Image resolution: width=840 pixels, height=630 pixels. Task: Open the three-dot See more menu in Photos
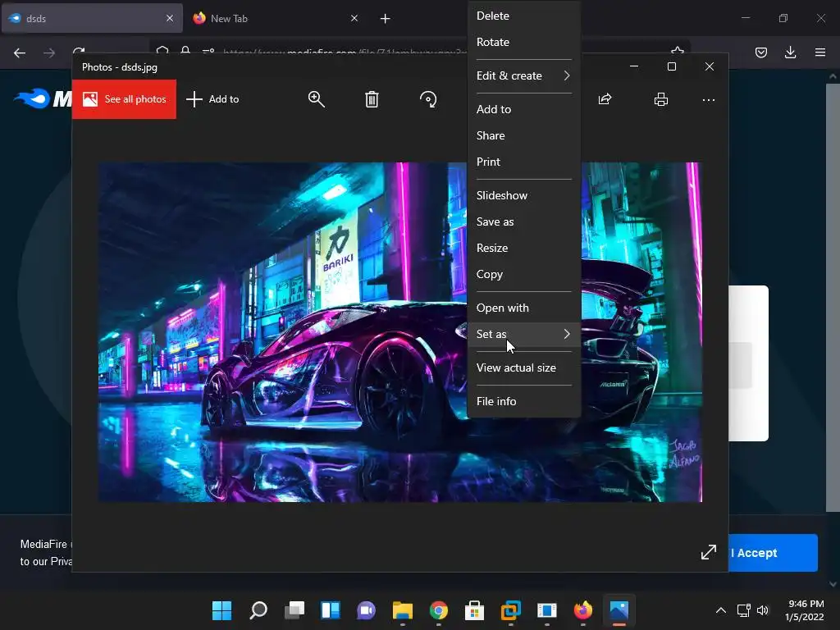[x=708, y=99]
